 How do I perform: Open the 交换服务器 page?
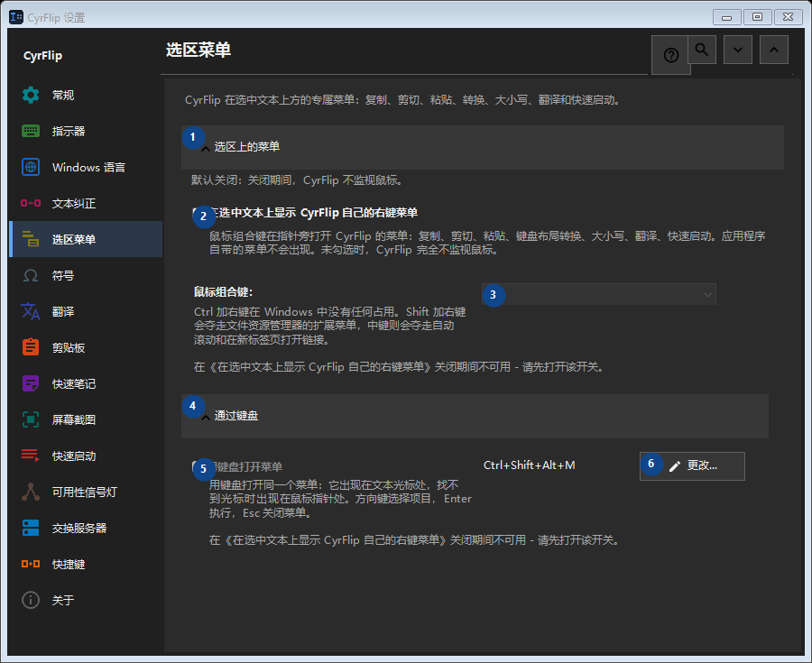point(86,528)
